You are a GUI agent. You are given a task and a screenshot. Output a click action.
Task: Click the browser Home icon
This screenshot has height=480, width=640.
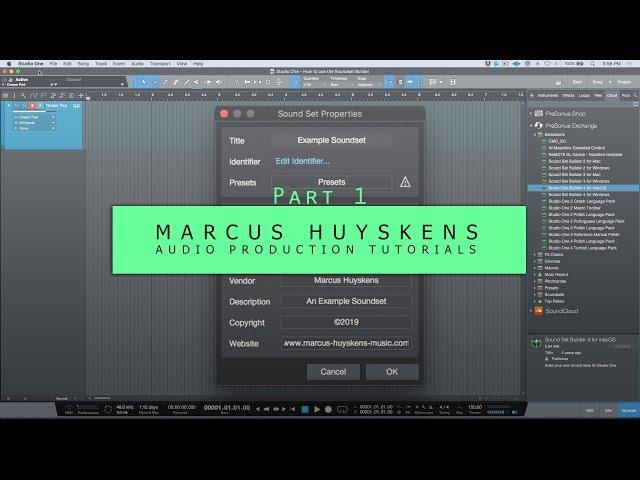[x=532, y=96]
